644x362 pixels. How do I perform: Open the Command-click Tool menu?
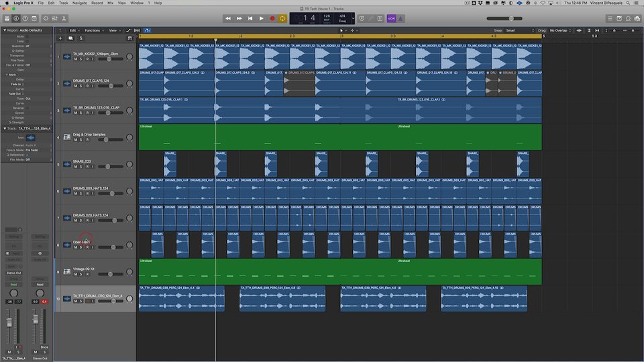tap(354, 30)
